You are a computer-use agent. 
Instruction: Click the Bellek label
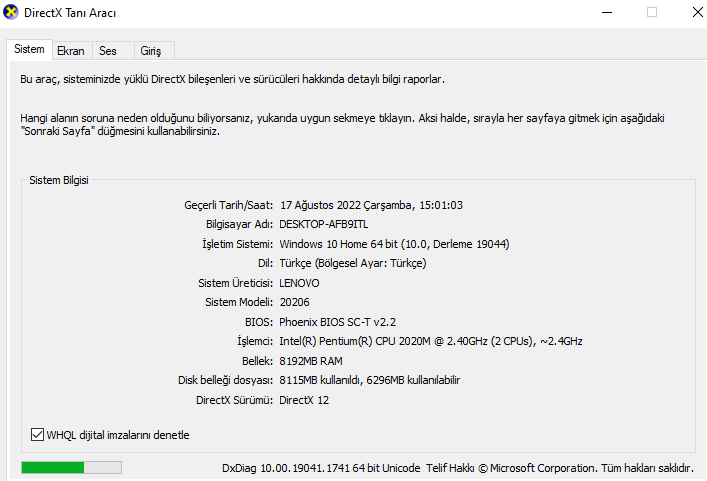click(x=257, y=361)
